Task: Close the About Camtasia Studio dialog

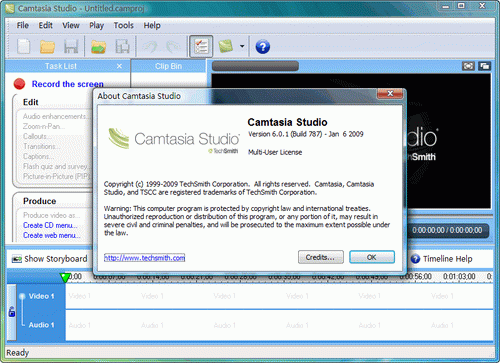Action: [390, 94]
